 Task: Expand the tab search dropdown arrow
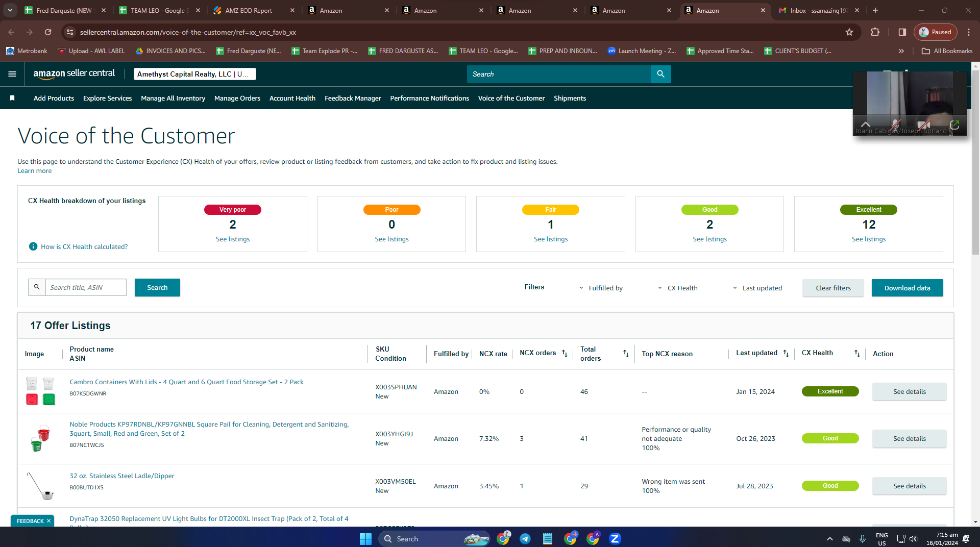10,10
